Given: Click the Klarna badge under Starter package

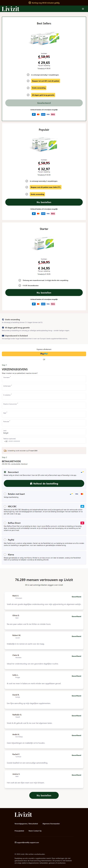Looking at the screenshot, I should 53,304.
